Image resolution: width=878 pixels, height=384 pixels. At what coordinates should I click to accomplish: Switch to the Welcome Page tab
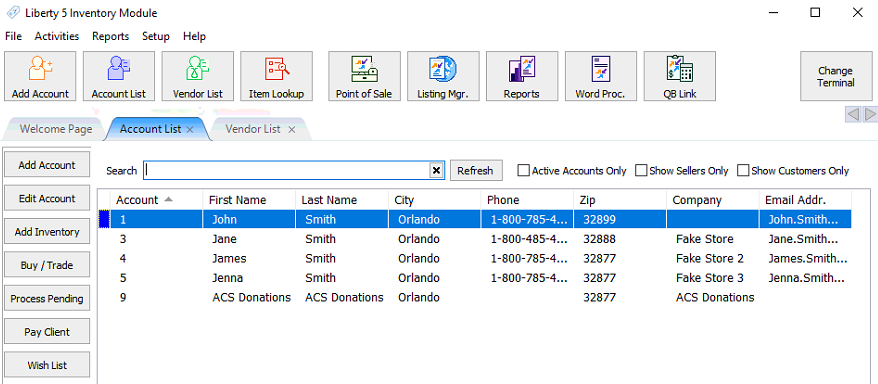(55, 129)
